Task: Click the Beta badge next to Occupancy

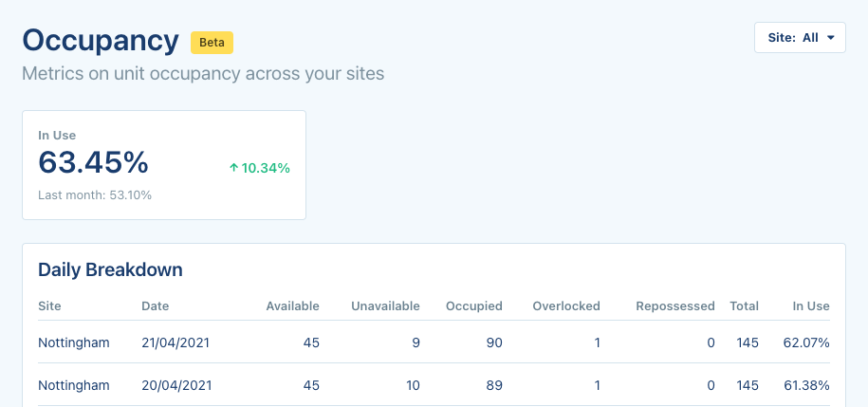Action: (212, 43)
